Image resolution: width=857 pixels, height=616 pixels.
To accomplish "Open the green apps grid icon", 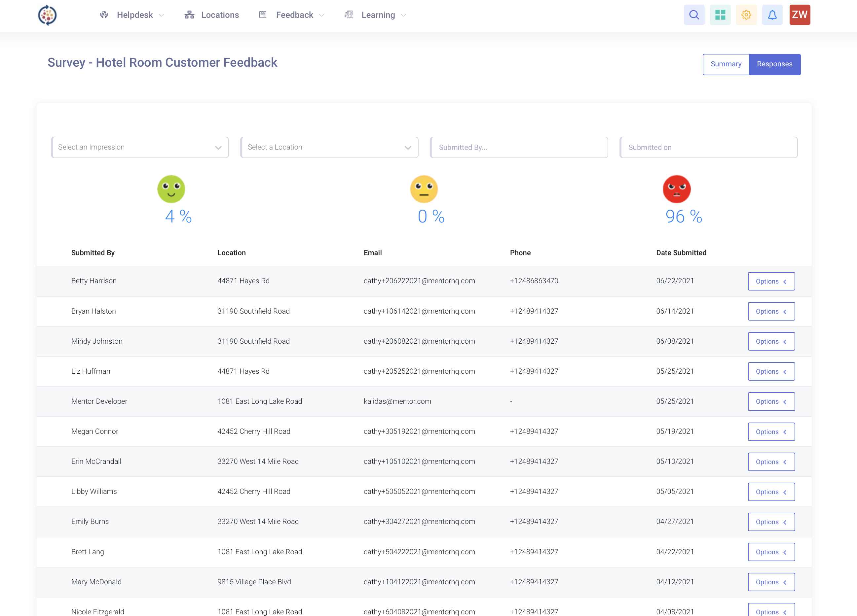I will (x=720, y=15).
